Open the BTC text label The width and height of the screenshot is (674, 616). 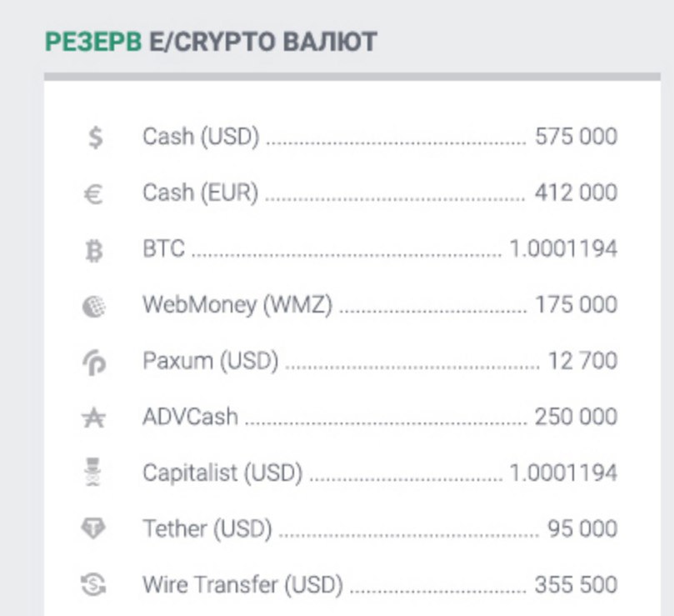click(163, 249)
